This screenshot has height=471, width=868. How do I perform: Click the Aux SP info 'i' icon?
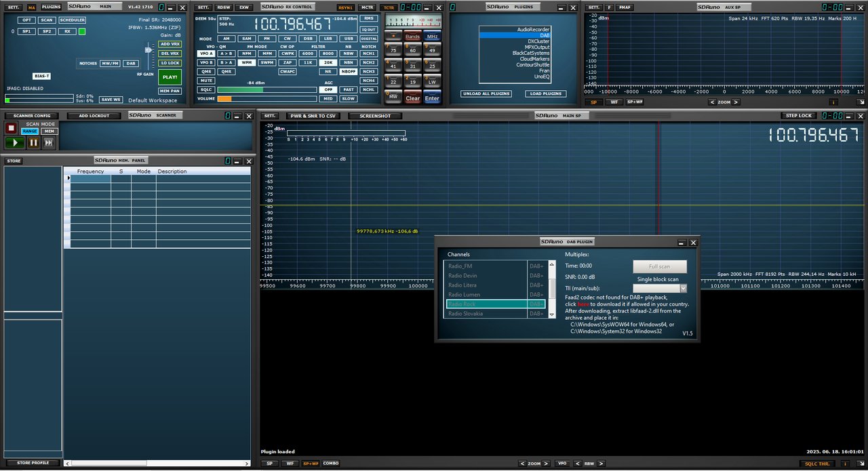832,102
